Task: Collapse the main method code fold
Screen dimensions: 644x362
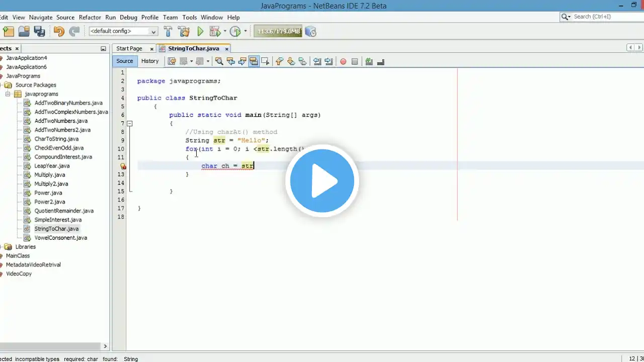Action: 130,123
